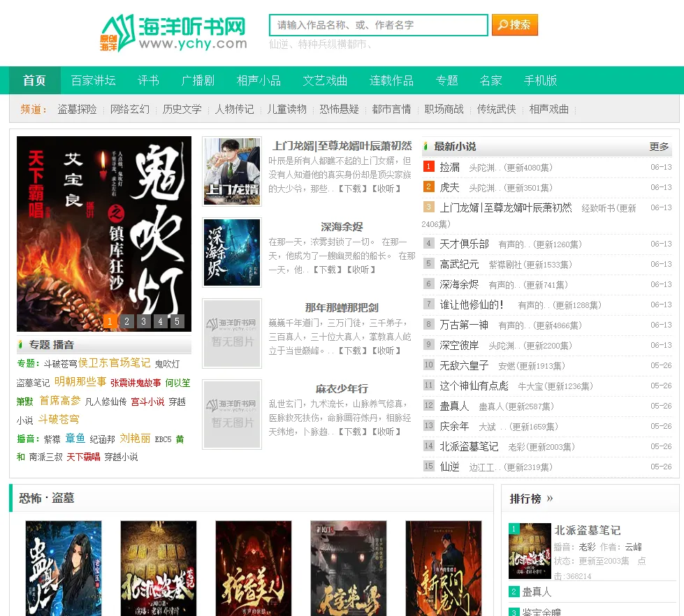
Task: Open the 上门龙婿 cover thumbnail
Action: tap(232, 171)
